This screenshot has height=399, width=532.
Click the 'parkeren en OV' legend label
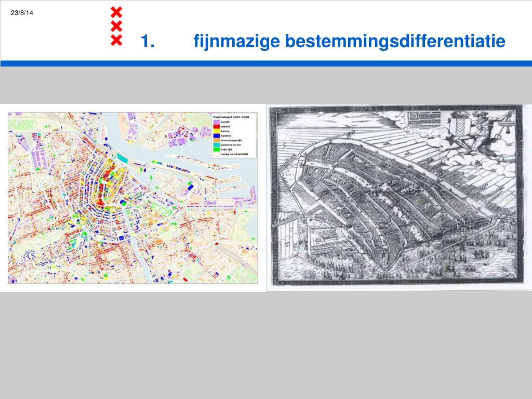[231, 145]
